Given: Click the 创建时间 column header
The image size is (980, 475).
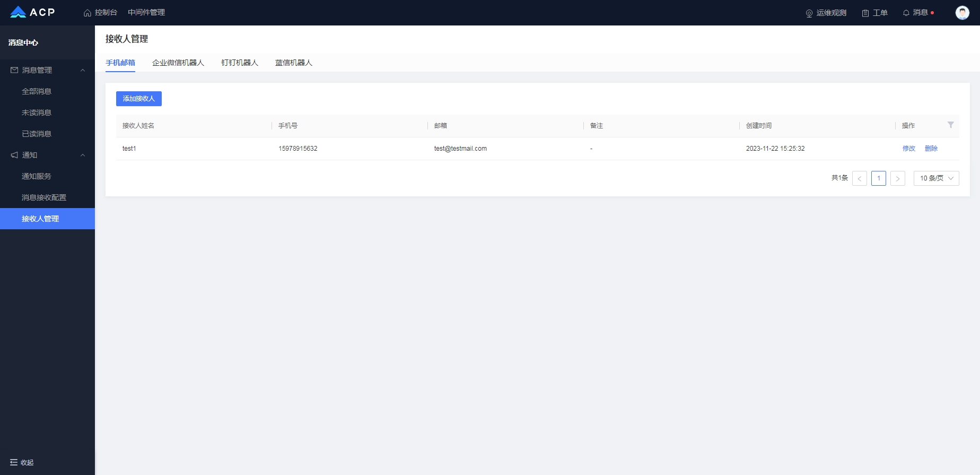Looking at the screenshot, I should coord(759,126).
